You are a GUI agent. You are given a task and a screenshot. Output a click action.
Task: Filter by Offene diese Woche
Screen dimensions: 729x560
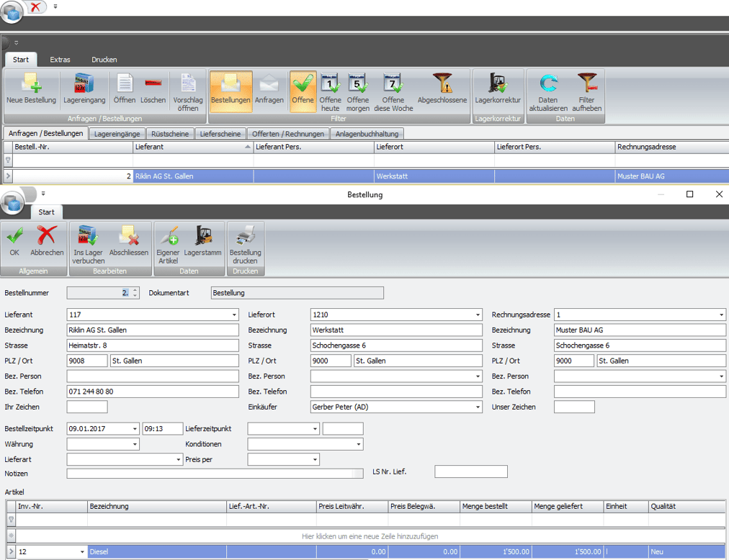click(393, 91)
